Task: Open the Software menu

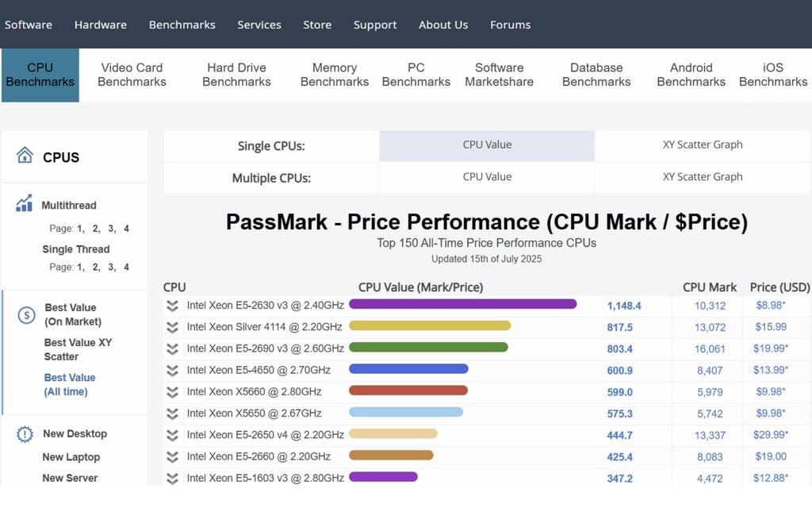Action: coord(29,25)
